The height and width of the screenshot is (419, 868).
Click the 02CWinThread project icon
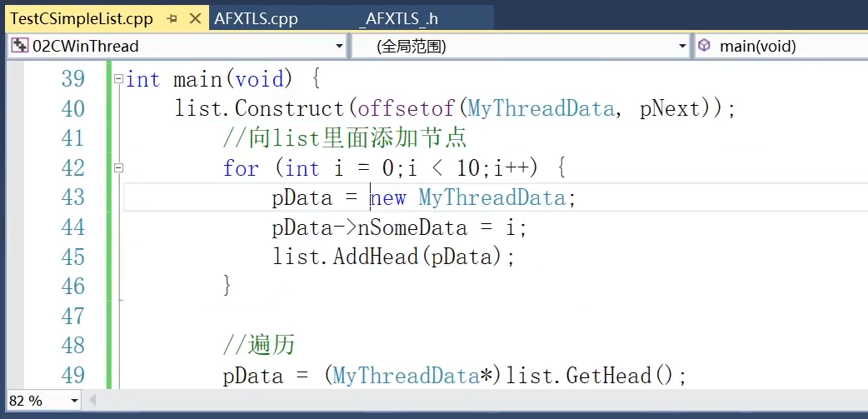[20, 46]
